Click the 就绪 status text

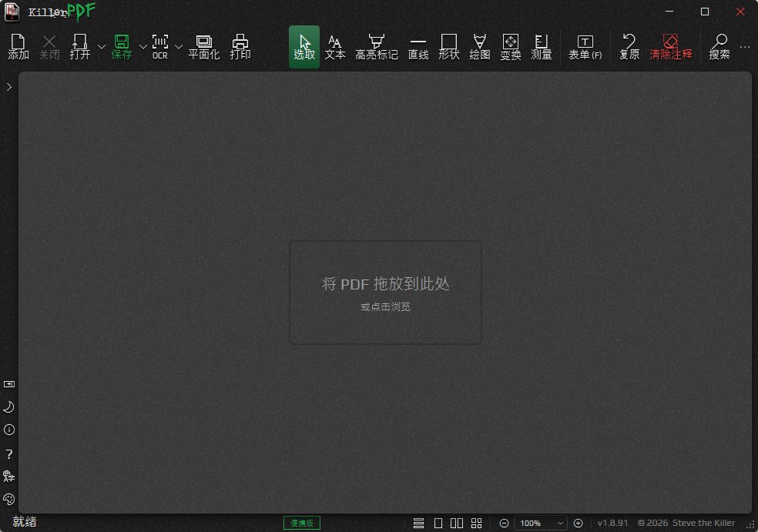(x=25, y=522)
